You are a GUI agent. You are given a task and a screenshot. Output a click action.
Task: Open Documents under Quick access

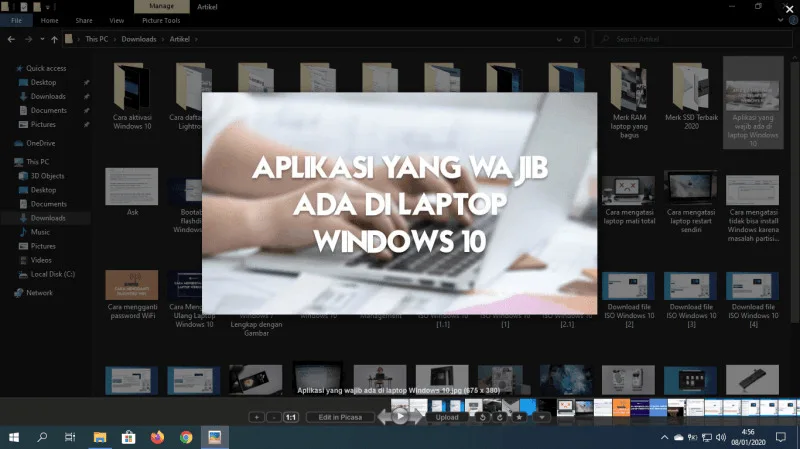tap(48, 110)
